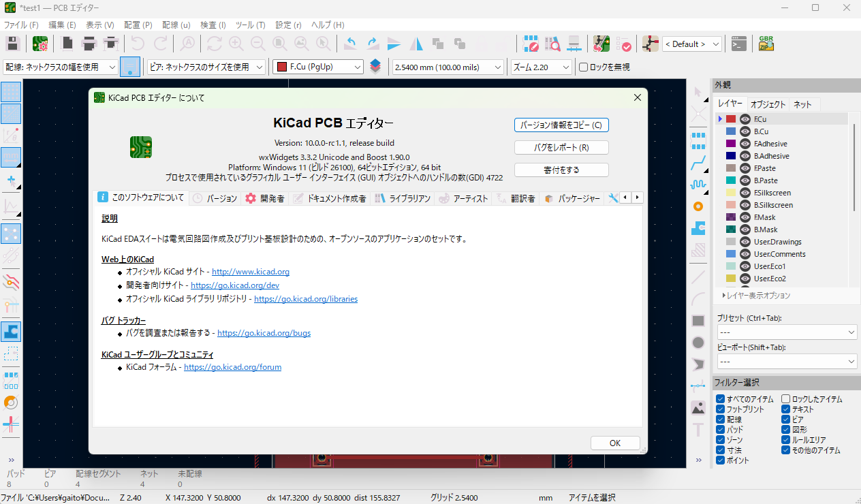Click the Gerber ZIP export icon

point(766,44)
